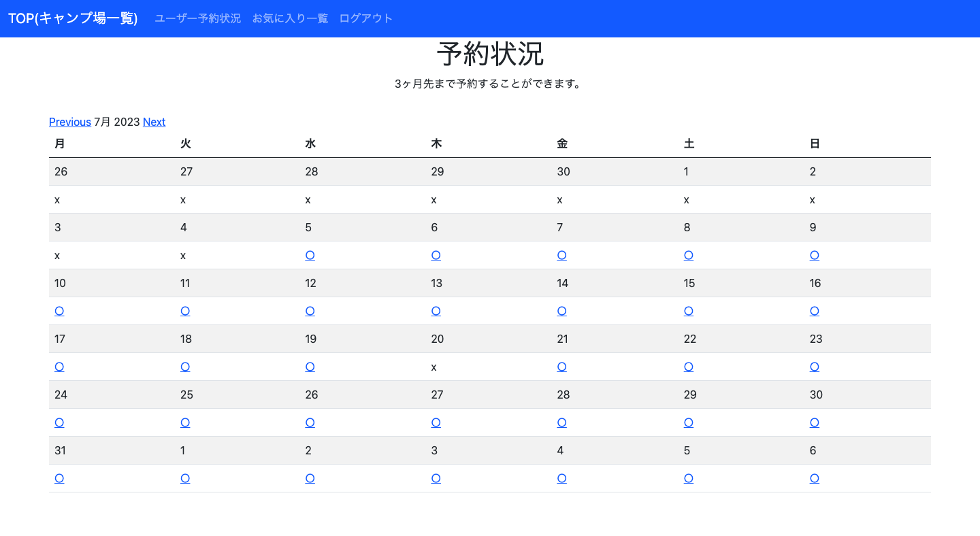980x536 pixels.
Task: Go to the previous month via Previous link
Action: tap(69, 122)
